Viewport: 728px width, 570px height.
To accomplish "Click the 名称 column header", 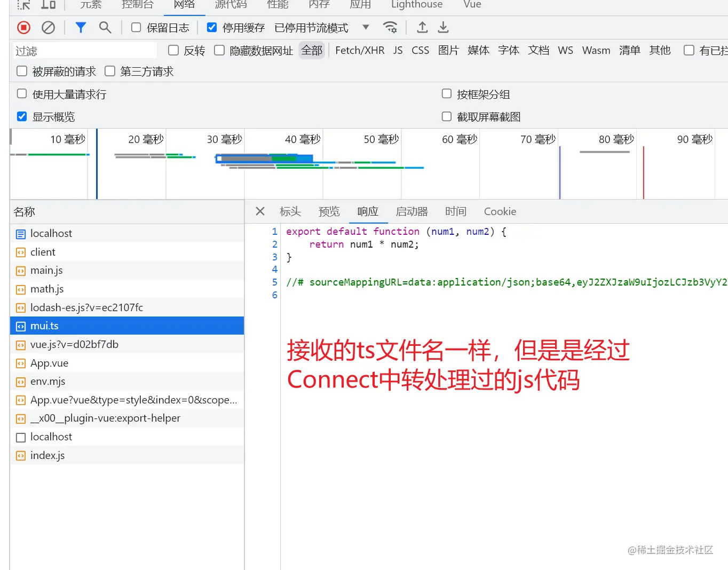I will pos(127,212).
